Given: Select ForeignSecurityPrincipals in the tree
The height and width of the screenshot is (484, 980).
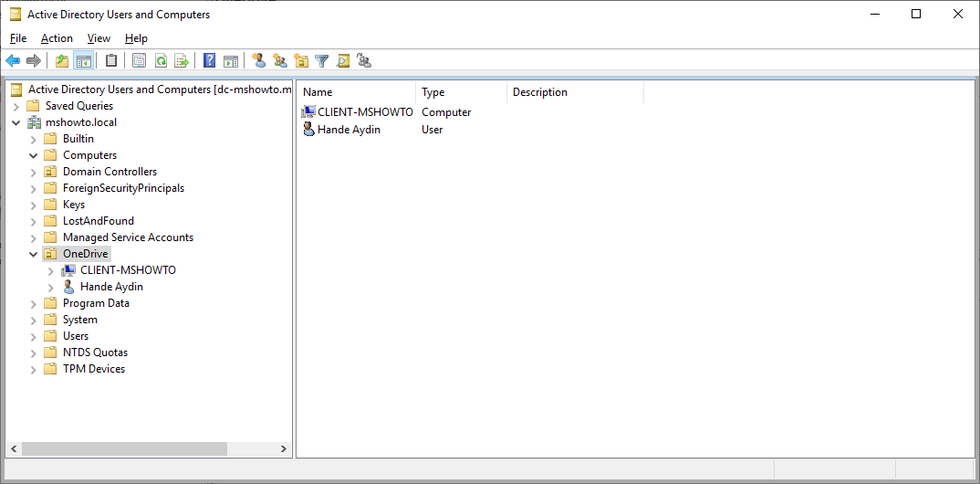Looking at the screenshot, I should click(123, 188).
